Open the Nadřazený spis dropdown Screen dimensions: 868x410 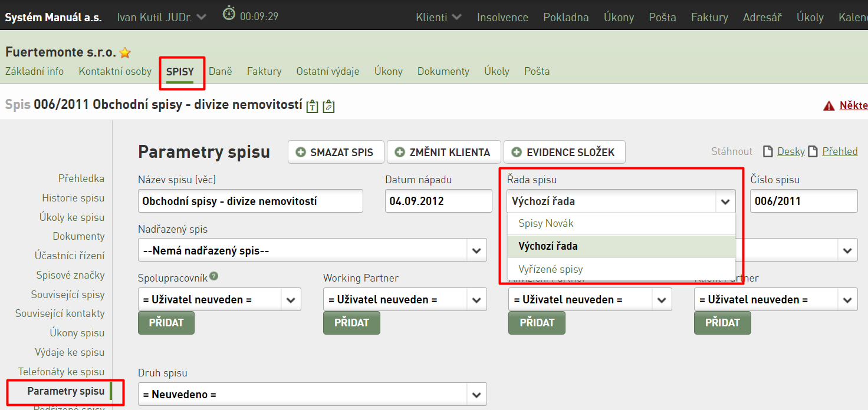313,250
